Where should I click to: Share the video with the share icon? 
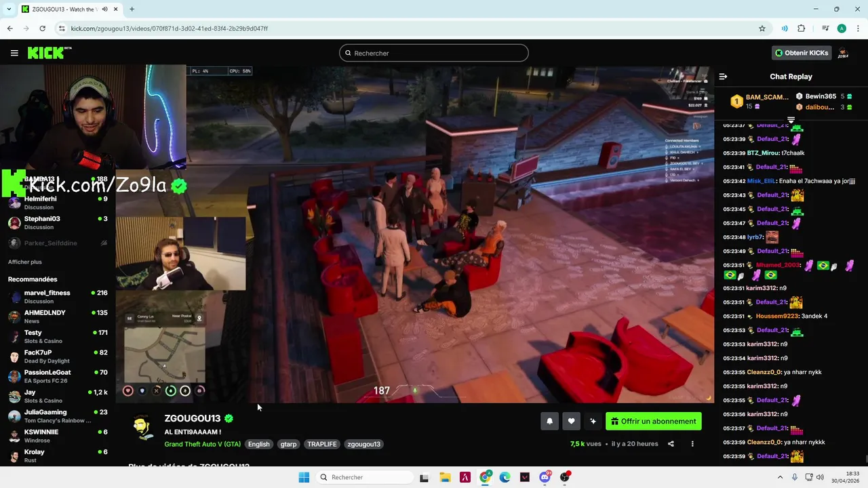671,444
